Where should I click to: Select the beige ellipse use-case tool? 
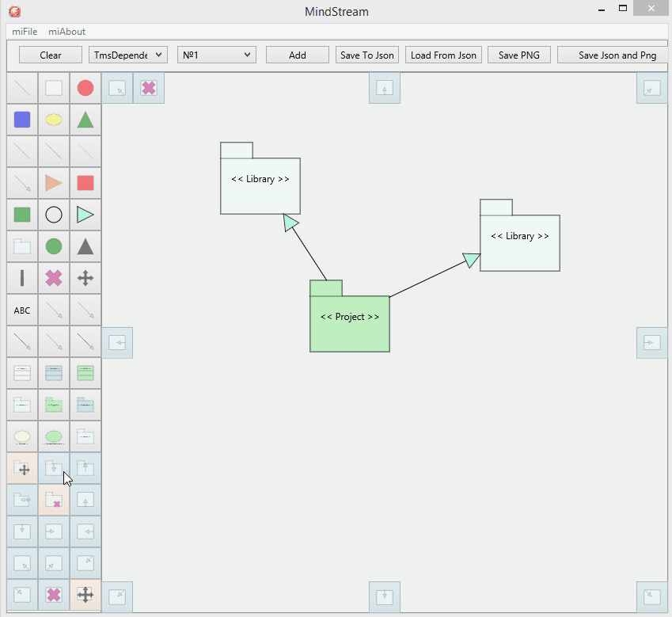pyautogui.click(x=22, y=436)
